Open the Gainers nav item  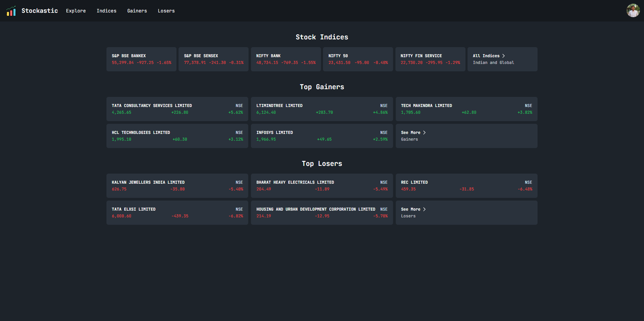pos(137,11)
